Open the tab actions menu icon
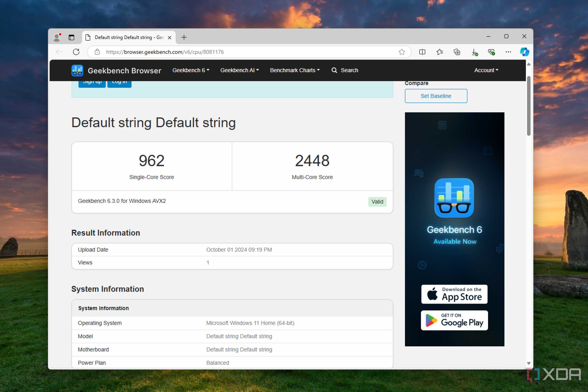 click(72, 37)
